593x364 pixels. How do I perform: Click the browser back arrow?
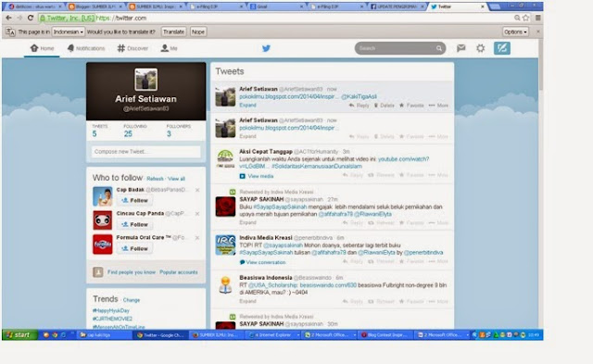[x=8, y=18]
